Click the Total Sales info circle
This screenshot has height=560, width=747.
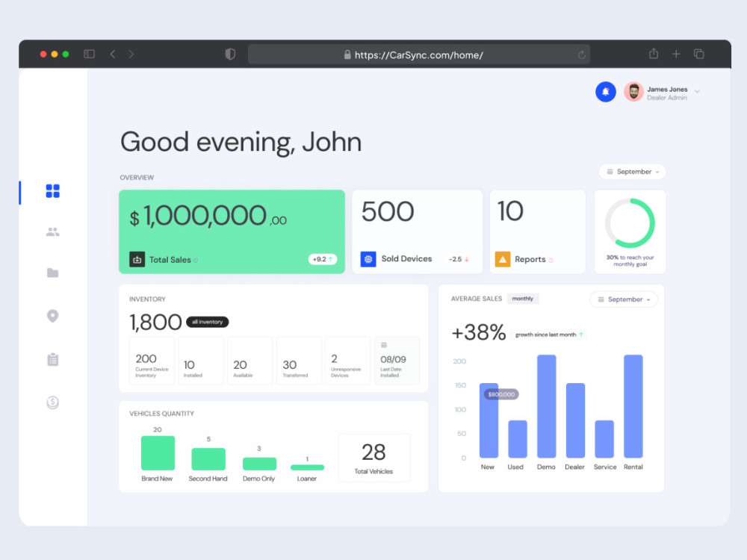pos(195,261)
